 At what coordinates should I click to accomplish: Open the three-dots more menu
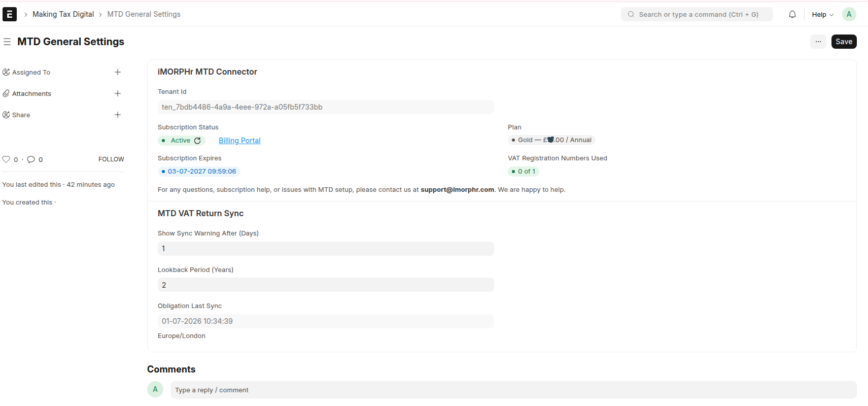[818, 42]
